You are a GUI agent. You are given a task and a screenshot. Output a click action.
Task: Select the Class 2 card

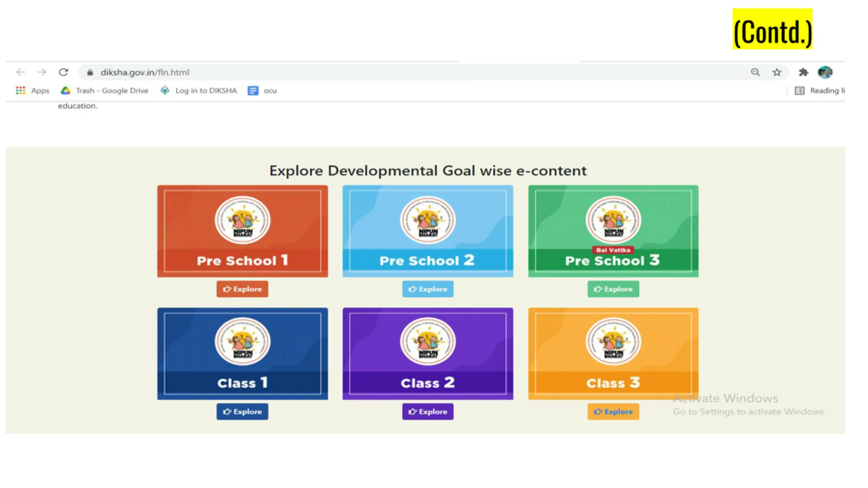tap(428, 354)
